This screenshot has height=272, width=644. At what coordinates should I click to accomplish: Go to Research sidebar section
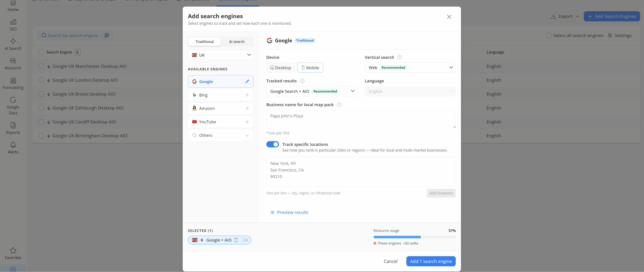13,64
